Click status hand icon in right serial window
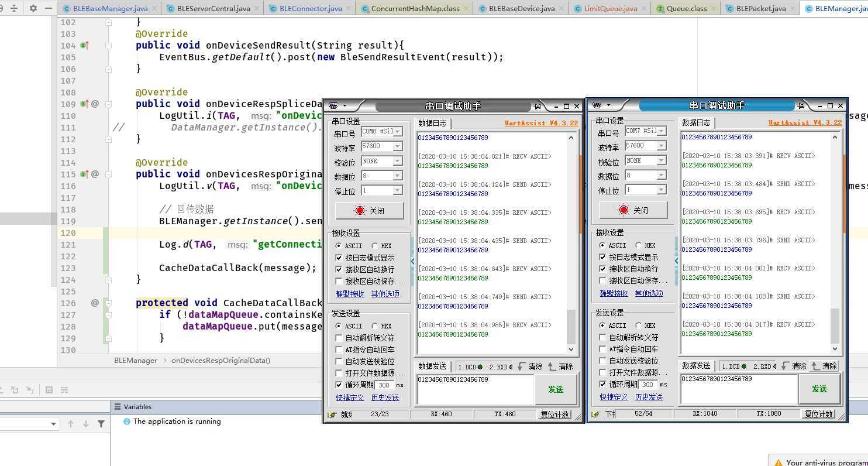This screenshot has width=868, height=466. point(596,414)
